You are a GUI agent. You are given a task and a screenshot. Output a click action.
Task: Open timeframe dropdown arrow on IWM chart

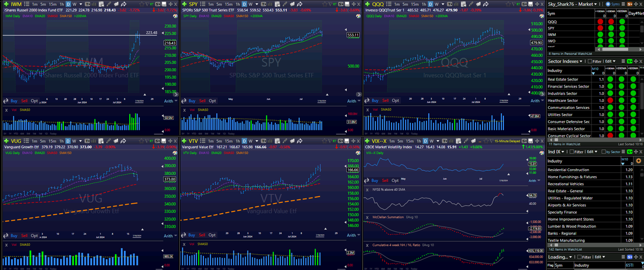80,4
